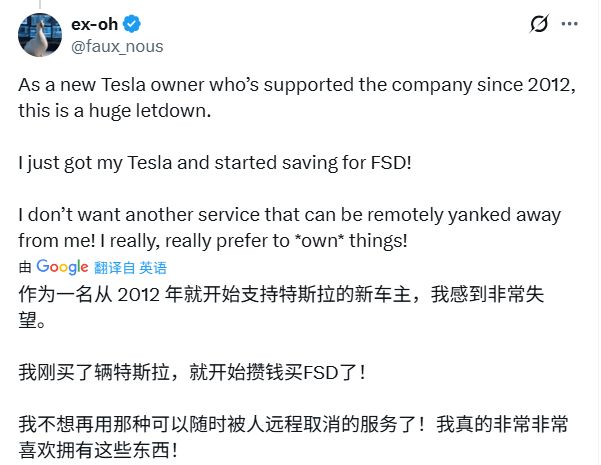The height and width of the screenshot is (465, 601).
Task: Click the paragraph beginning "As a new Tesla owner"
Action: [x=298, y=97]
